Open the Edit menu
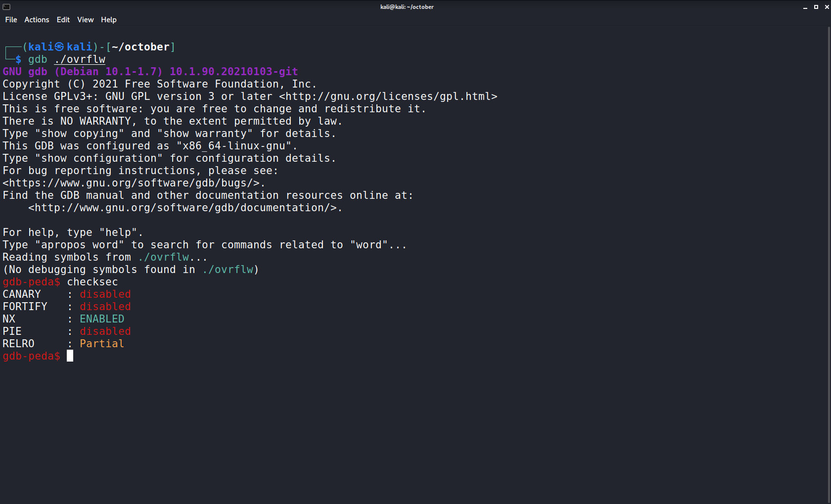831x504 pixels. [63, 20]
